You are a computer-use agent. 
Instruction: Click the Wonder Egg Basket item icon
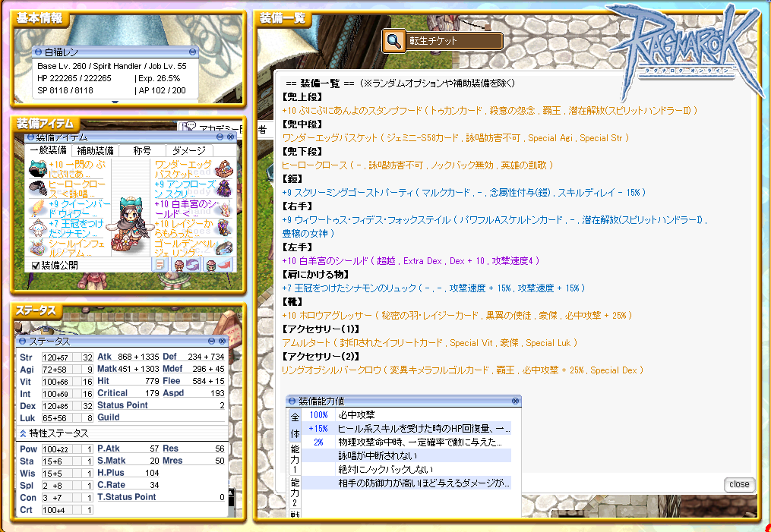click(223, 169)
